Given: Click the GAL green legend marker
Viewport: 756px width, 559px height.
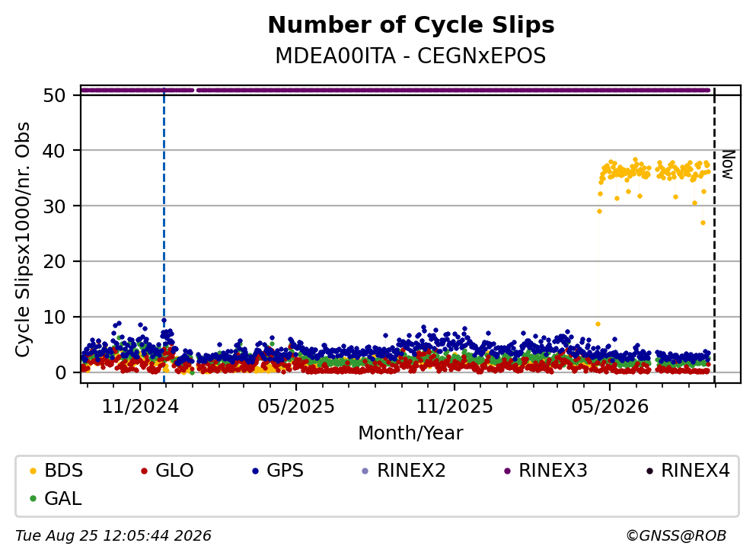Looking at the screenshot, I should point(33,499).
